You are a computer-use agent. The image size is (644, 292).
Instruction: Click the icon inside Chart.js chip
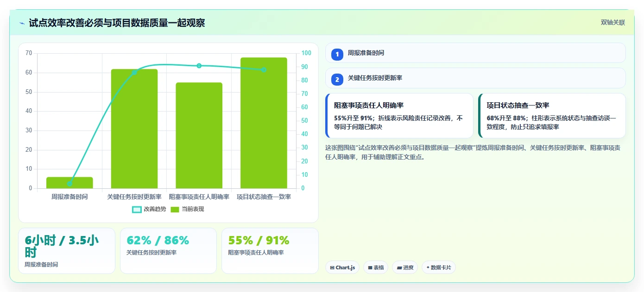(x=332, y=267)
